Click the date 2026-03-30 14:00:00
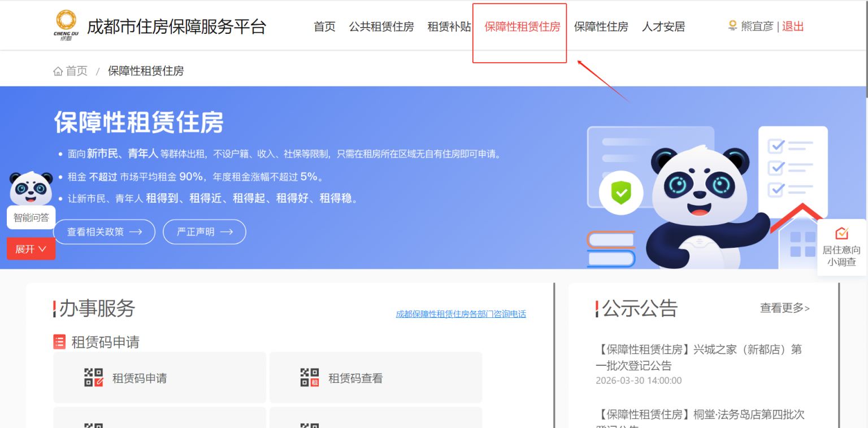Image resolution: width=868 pixels, height=428 pixels. click(639, 381)
